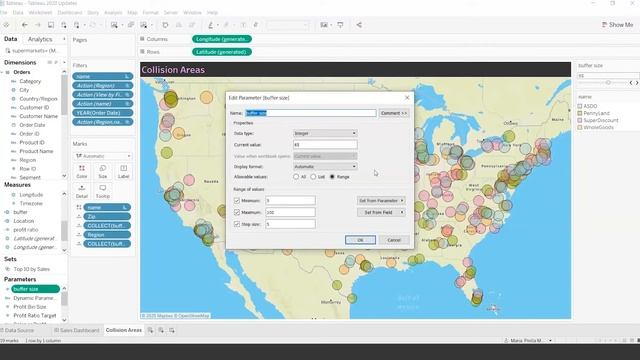Click the New Data Source toolbar icon
Viewport: 640px width, 360px height.
pyautogui.click(x=64, y=25)
